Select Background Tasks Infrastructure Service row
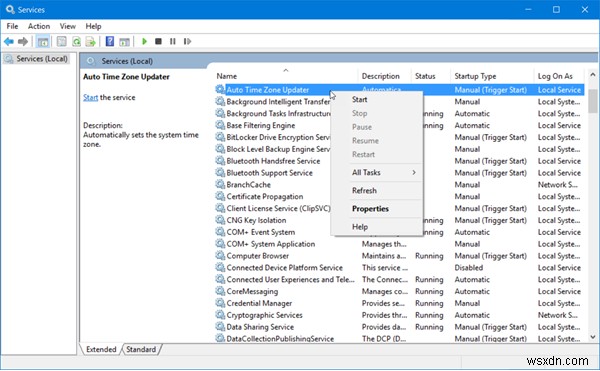The height and width of the screenshot is (371, 600). 399,114
